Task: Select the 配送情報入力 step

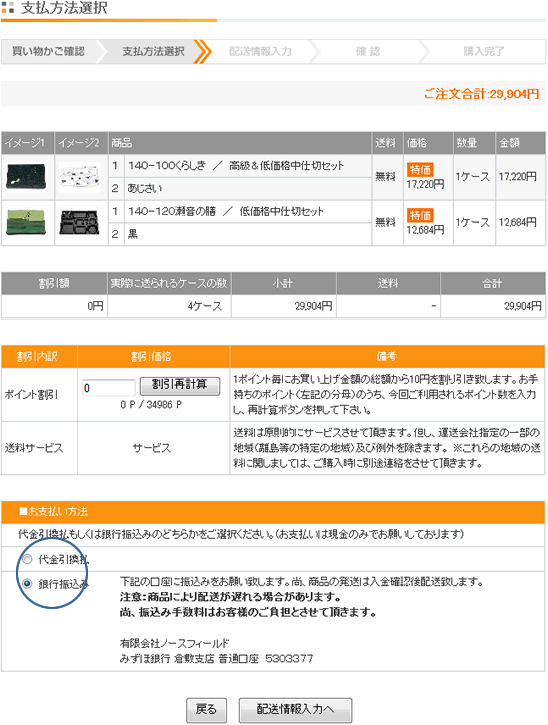Action: (x=260, y=51)
